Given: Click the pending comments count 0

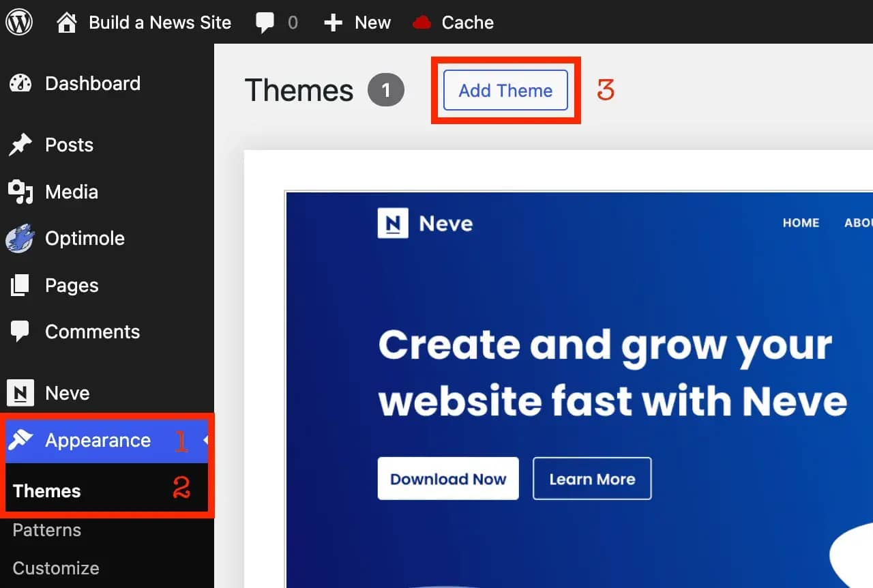Looking at the screenshot, I should pyautogui.click(x=293, y=23).
